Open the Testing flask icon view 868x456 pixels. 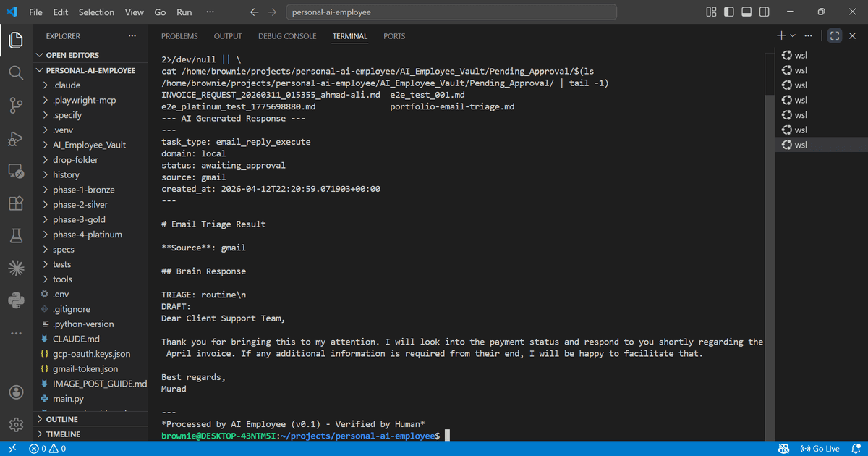click(x=16, y=235)
